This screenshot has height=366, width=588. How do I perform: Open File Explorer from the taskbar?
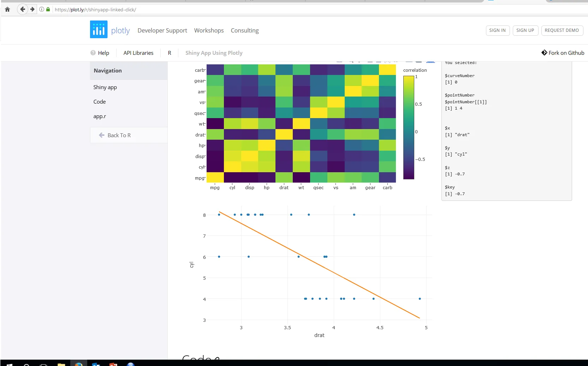click(x=61, y=364)
